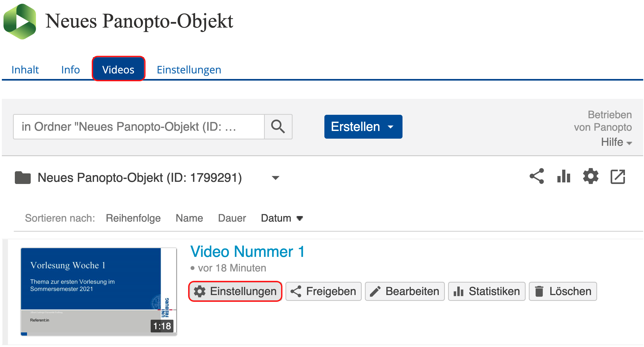
Task: Sort videos by Dauer
Action: [x=232, y=218]
